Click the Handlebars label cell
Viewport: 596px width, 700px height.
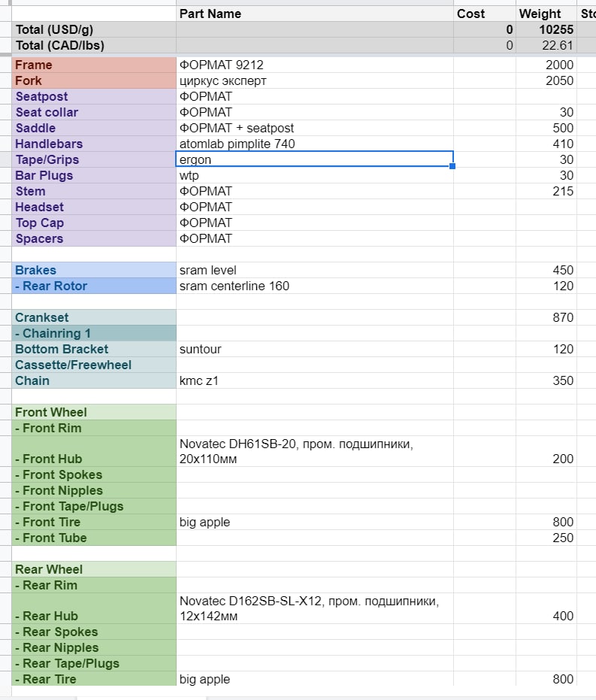(x=94, y=144)
